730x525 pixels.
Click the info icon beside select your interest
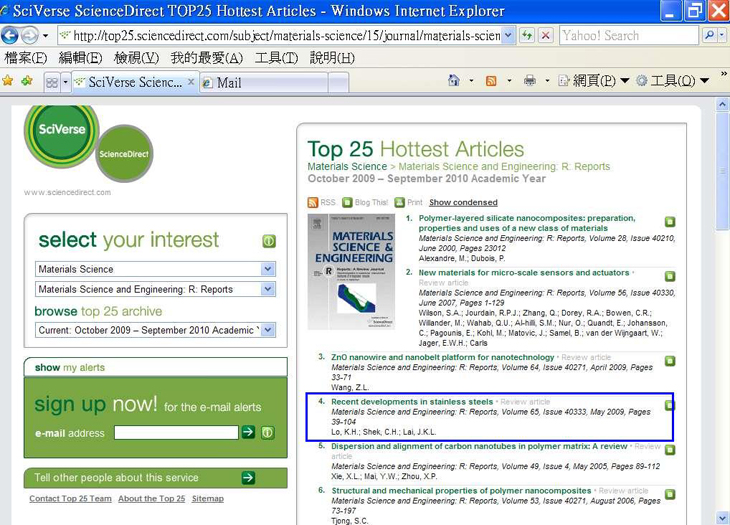click(x=269, y=241)
